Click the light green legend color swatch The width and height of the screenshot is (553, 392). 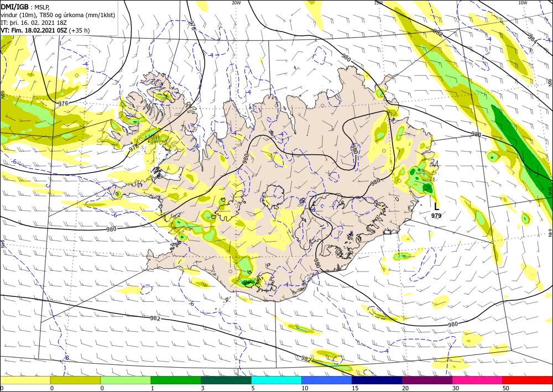[x=126, y=380]
